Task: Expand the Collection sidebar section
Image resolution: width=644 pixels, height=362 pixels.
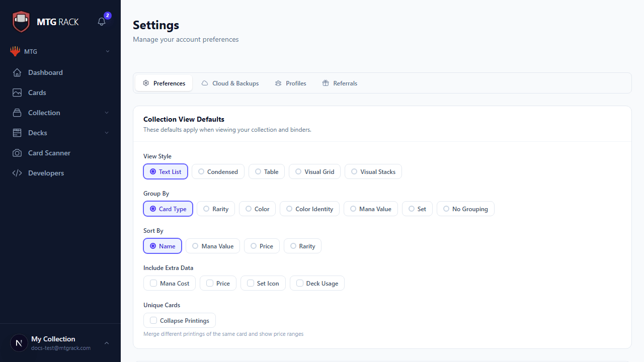Action: pyautogui.click(x=107, y=113)
